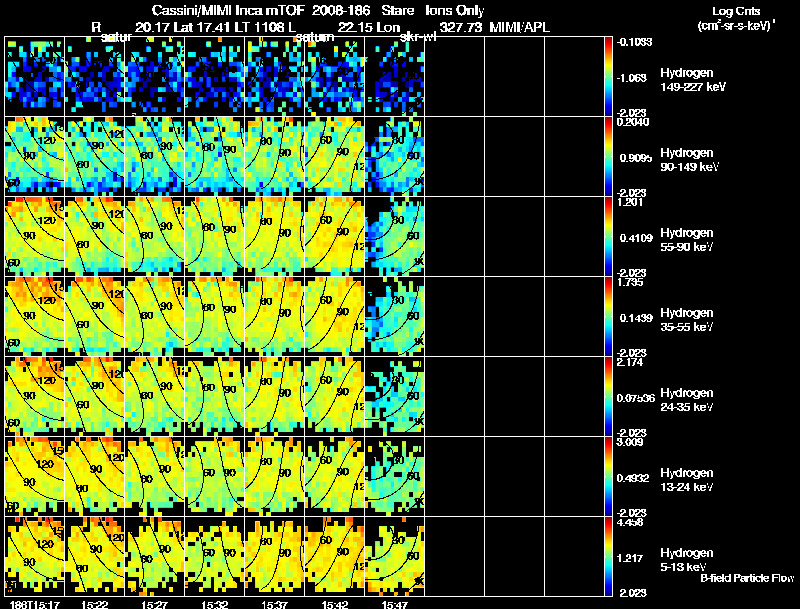This screenshot has height=609, width=800.
Task: Click the colorbar value '1.217'
Action: (x=628, y=559)
